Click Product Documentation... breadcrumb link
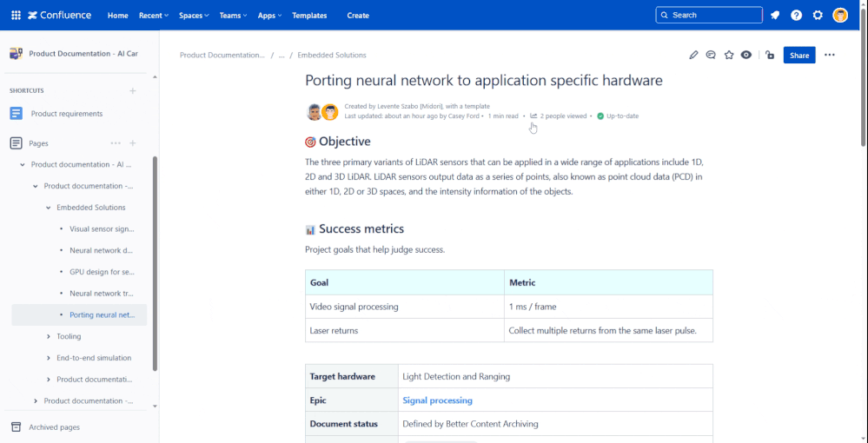Viewport: 868px width, 443px height. (x=222, y=55)
